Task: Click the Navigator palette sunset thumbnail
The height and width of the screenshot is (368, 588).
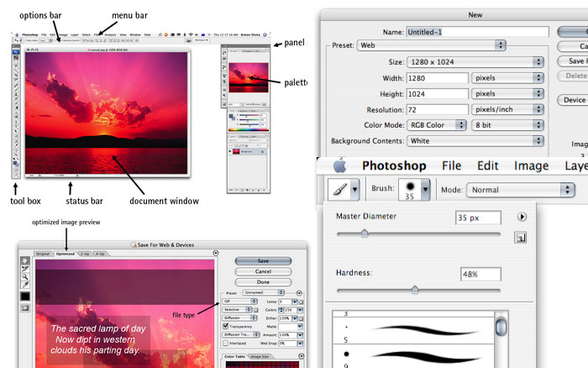Action: tap(249, 77)
